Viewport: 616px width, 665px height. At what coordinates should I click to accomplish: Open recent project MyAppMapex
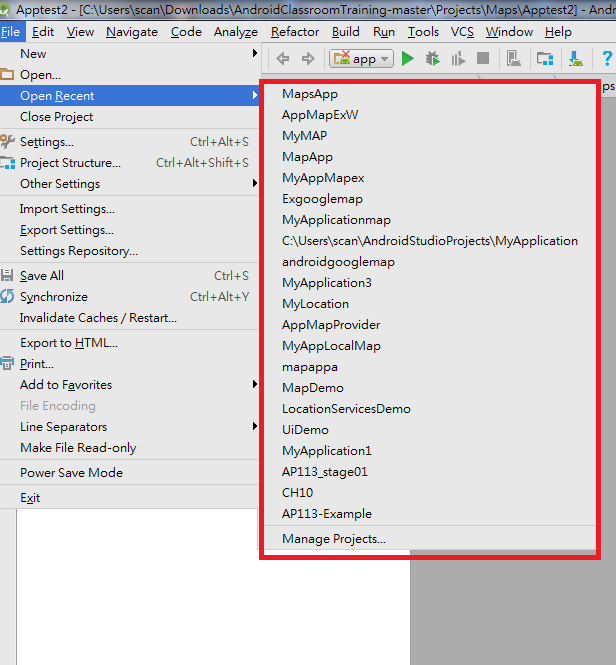coord(430,178)
